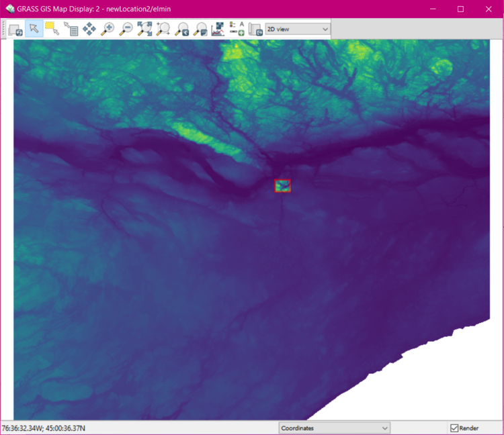The height and width of the screenshot is (435, 504).
Task: Zoom to computational region extent
Action: coord(163,29)
